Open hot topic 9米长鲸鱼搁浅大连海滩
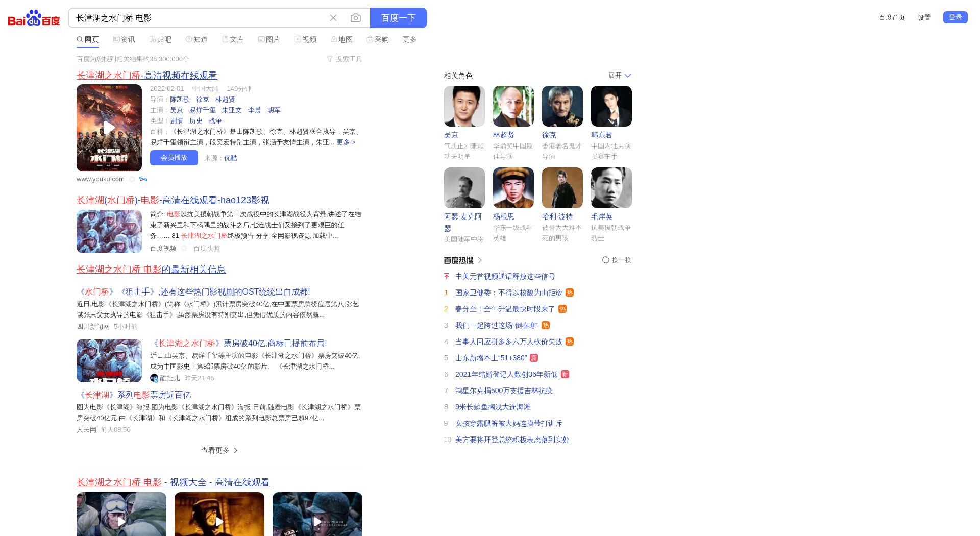The width and height of the screenshot is (980, 536). click(493, 407)
